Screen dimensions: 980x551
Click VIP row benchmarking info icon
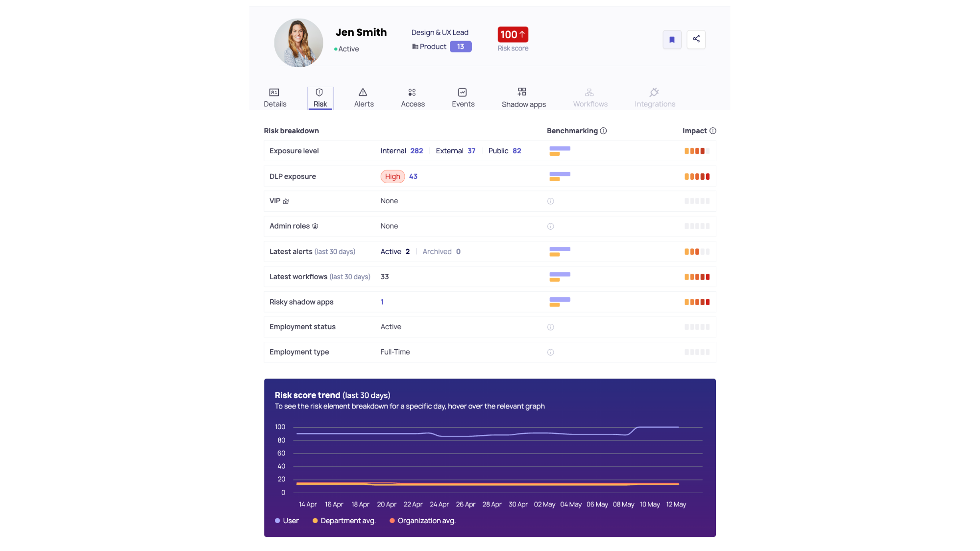550,201
